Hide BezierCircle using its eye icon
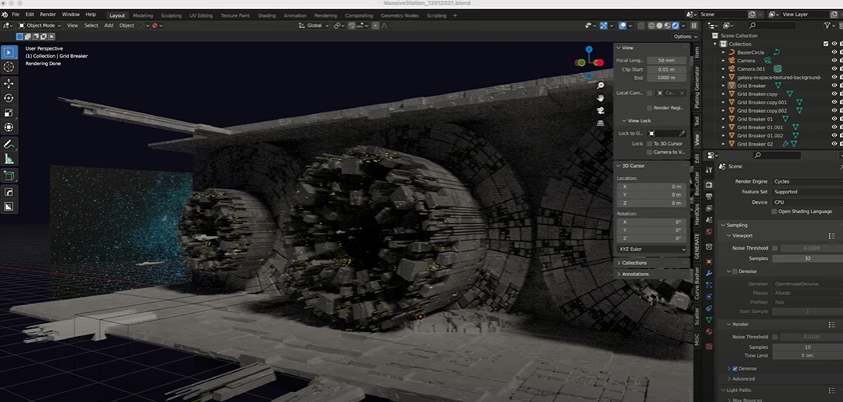Screen dimensions: 843x402 [834, 52]
